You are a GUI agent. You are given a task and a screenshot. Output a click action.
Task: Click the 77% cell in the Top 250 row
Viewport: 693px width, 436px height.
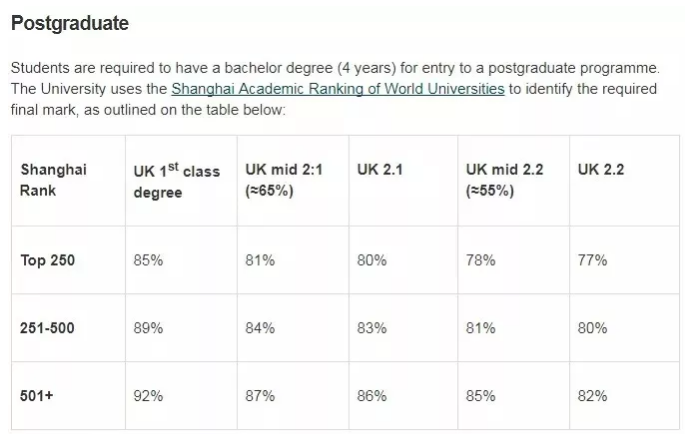(x=592, y=260)
